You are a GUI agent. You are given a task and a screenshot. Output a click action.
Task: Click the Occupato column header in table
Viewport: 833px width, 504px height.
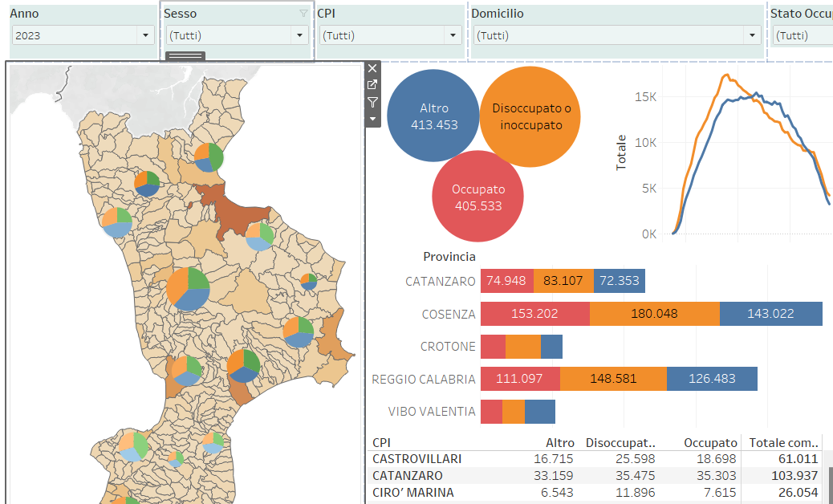pyautogui.click(x=710, y=443)
